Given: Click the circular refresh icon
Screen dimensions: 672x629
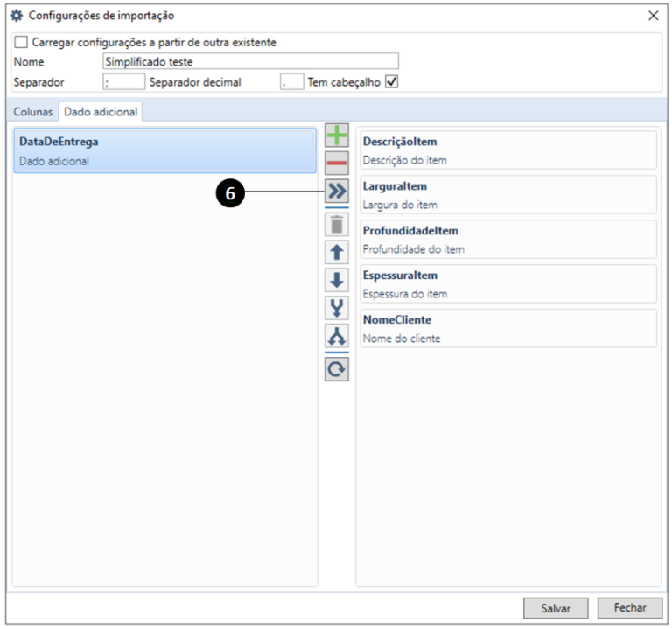Looking at the screenshot, I should pyautogui.click(x=337, y=369).
